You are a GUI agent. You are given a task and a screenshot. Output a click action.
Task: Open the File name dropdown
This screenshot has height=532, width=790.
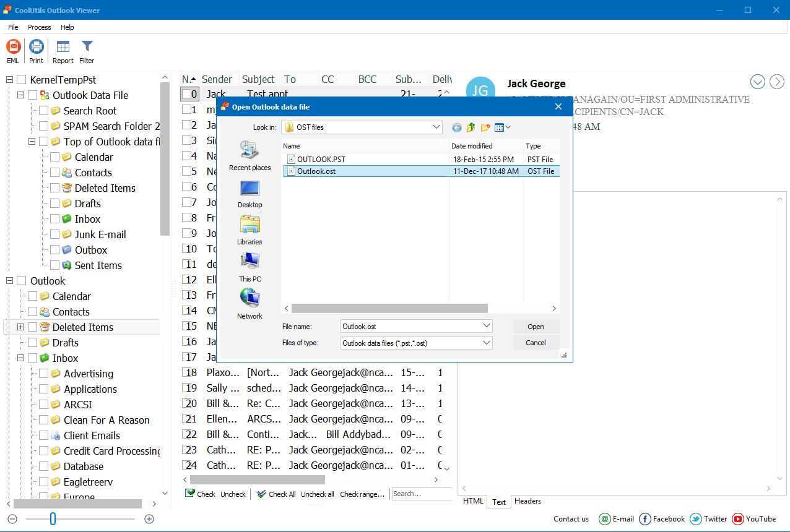coord(487,326)
